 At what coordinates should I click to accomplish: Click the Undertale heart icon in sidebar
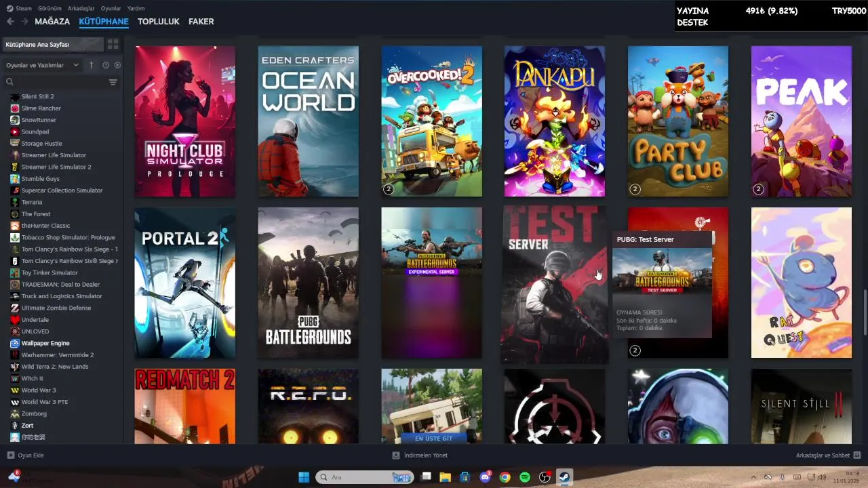point(15,319)
